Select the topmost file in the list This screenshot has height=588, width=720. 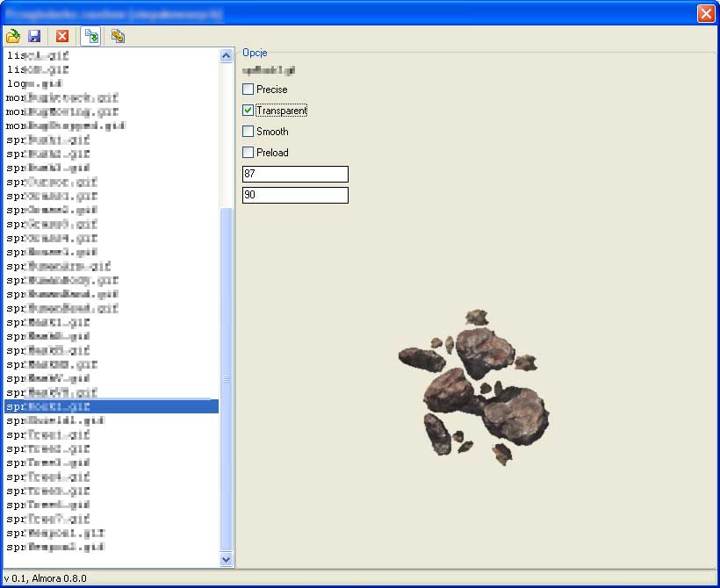tap(37, 55)
